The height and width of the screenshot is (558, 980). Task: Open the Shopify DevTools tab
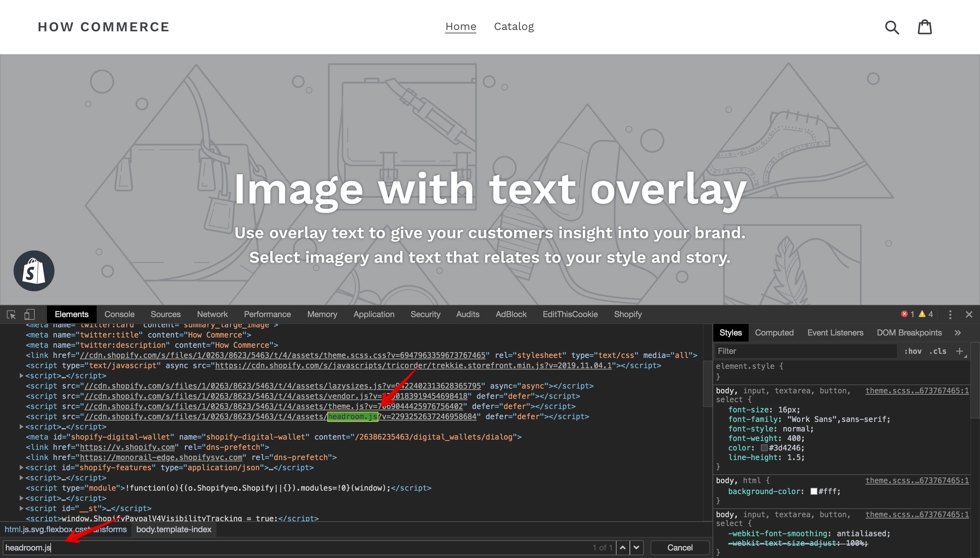click(x=627, y=314)
